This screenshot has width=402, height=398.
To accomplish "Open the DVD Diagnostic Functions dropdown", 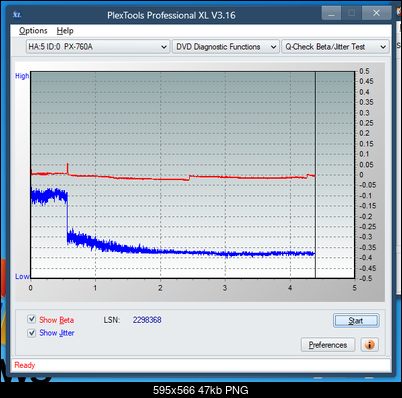I will pos(226,47).
